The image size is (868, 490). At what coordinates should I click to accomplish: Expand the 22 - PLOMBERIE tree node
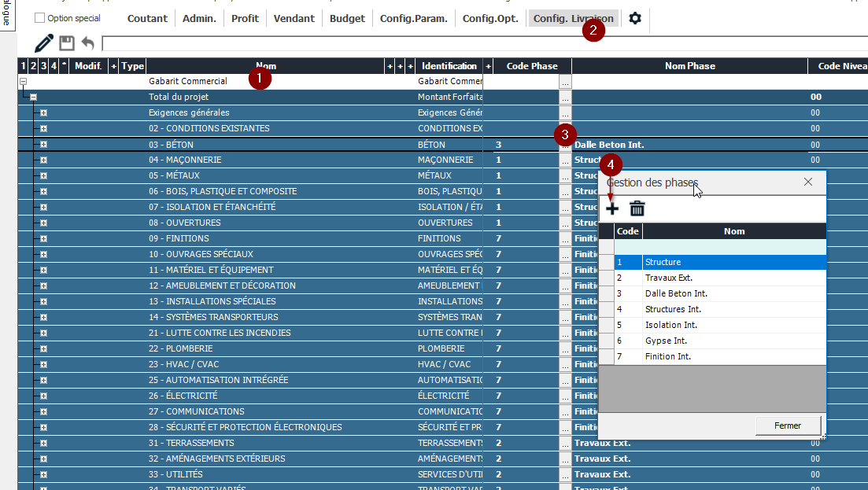pyautogui.click(x=43, y=348)
